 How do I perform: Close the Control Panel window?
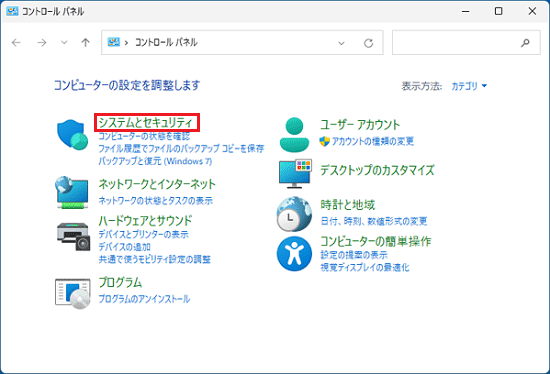click(x=532, y=11)
